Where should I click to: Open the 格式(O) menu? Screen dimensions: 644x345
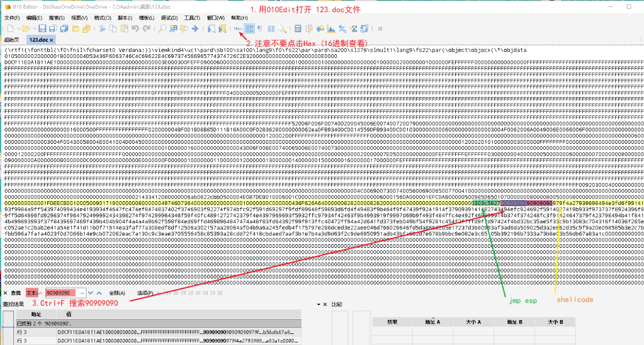(x=103, y=18)
